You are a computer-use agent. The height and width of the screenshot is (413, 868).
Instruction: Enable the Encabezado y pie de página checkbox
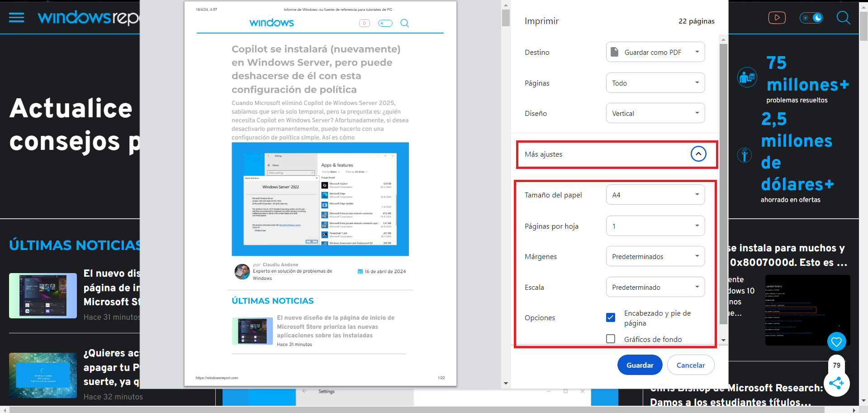[611, 317]
